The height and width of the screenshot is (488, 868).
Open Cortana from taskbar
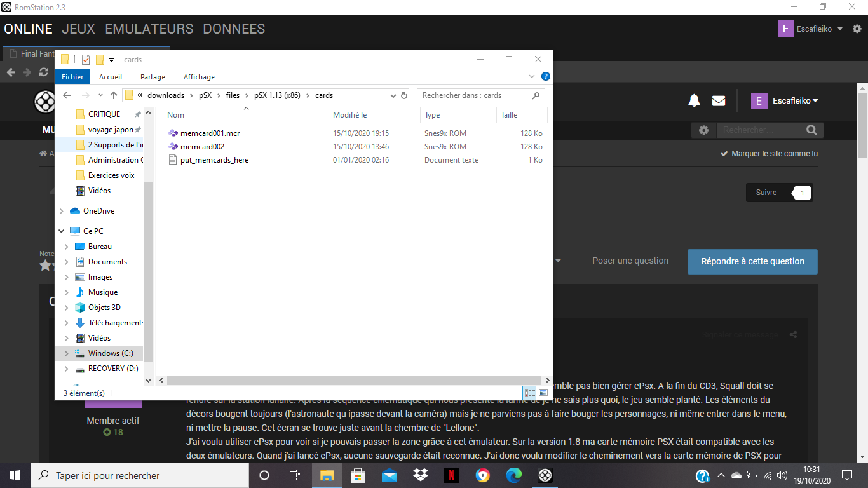point(264,475)
